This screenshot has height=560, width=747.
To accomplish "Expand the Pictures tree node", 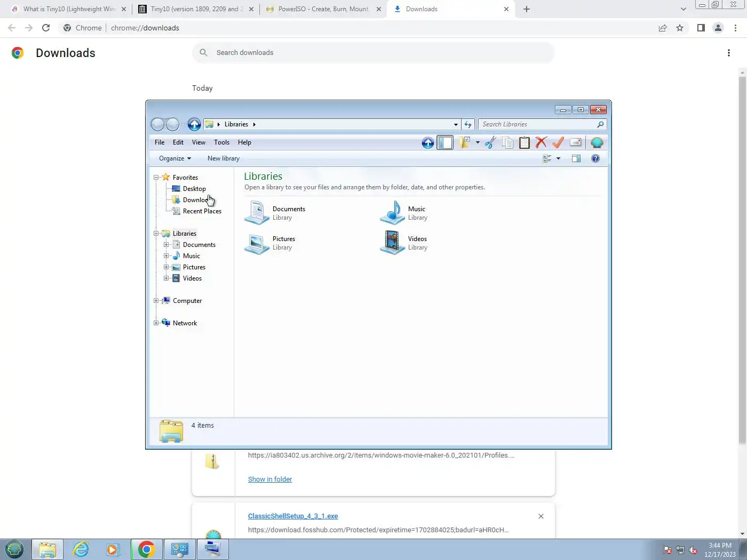I will tap(166, 267).
